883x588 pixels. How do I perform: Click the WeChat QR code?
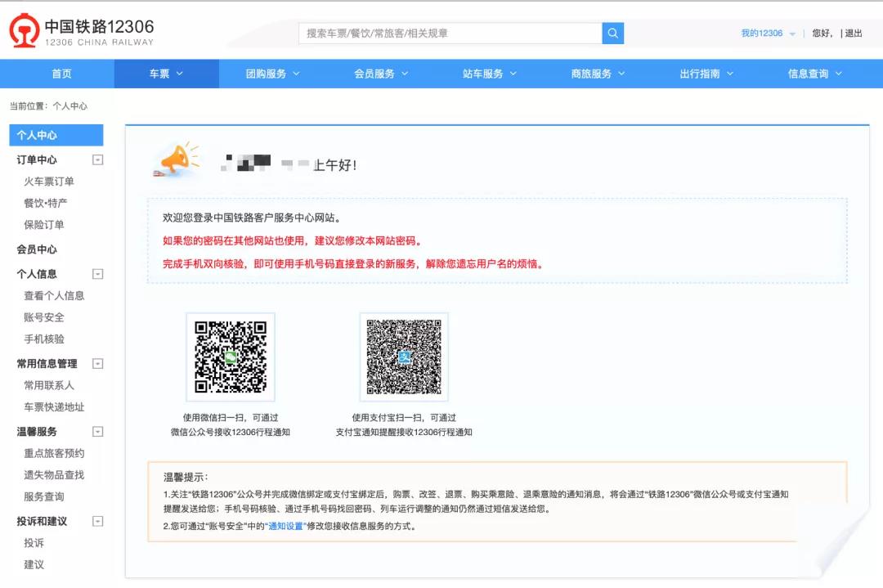point(231,357)
